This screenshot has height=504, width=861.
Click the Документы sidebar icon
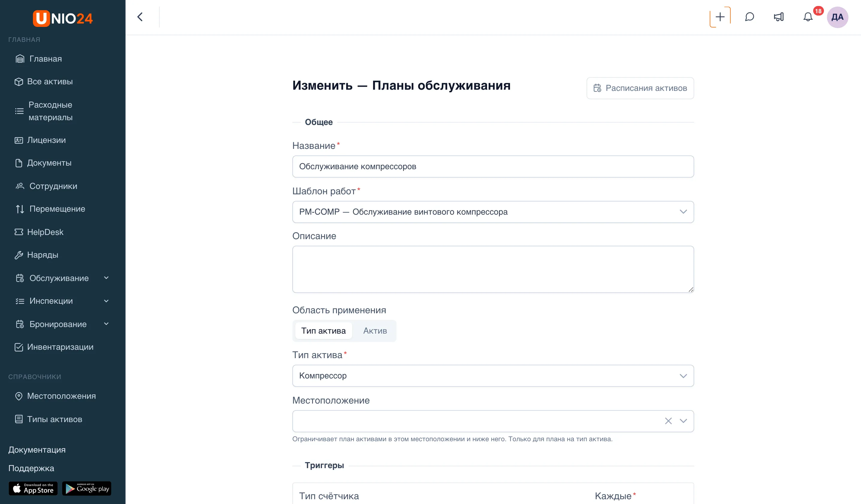click(x=19, y=163)
